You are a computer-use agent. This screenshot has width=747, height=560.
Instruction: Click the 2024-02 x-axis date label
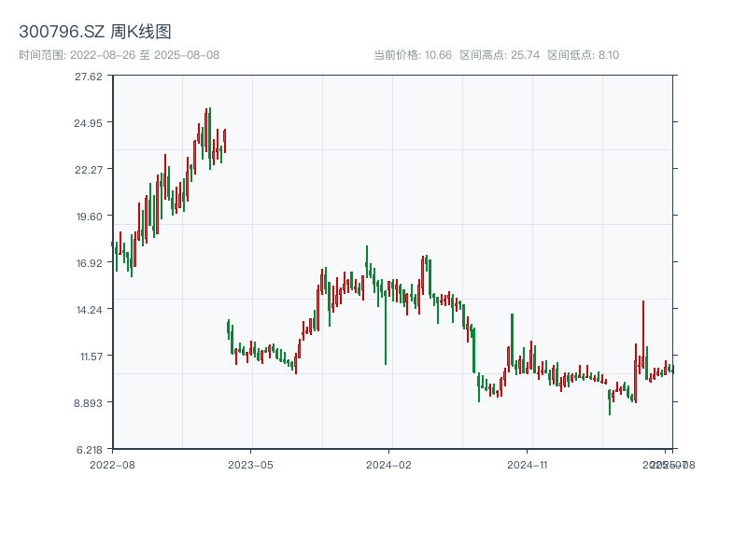point(389,464)
